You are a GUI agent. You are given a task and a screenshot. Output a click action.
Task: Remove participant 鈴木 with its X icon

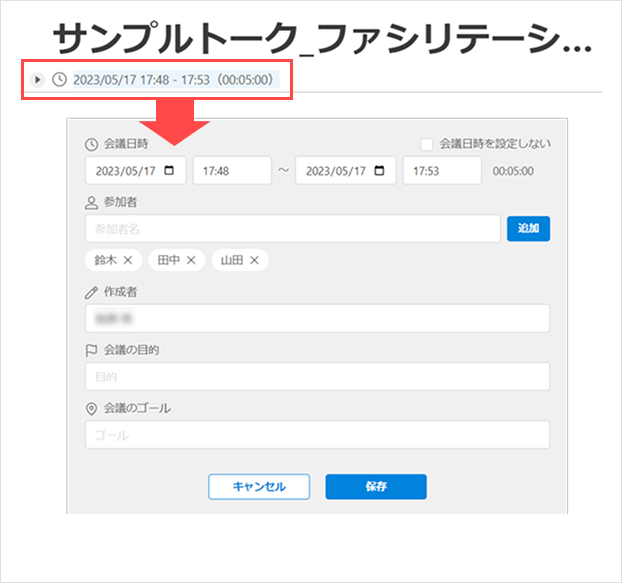point(128,260)
